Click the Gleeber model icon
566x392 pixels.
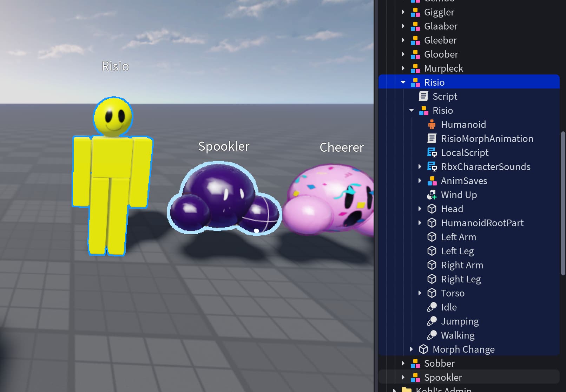[415, 40]
